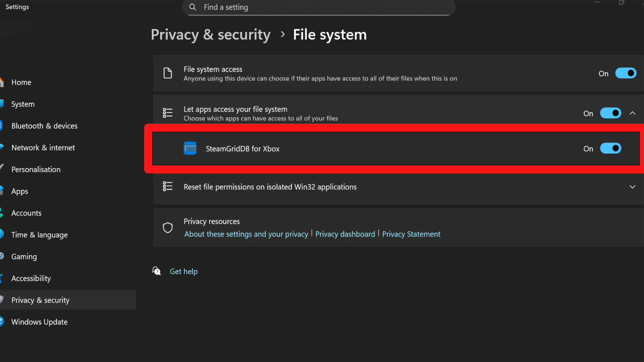Open the Home settings page
Image resolution: width=644 pixels, height=362 pixels.
[21, 82]
